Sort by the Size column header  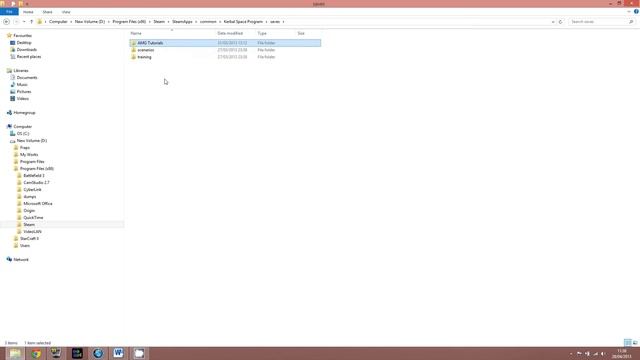(301, 33)
